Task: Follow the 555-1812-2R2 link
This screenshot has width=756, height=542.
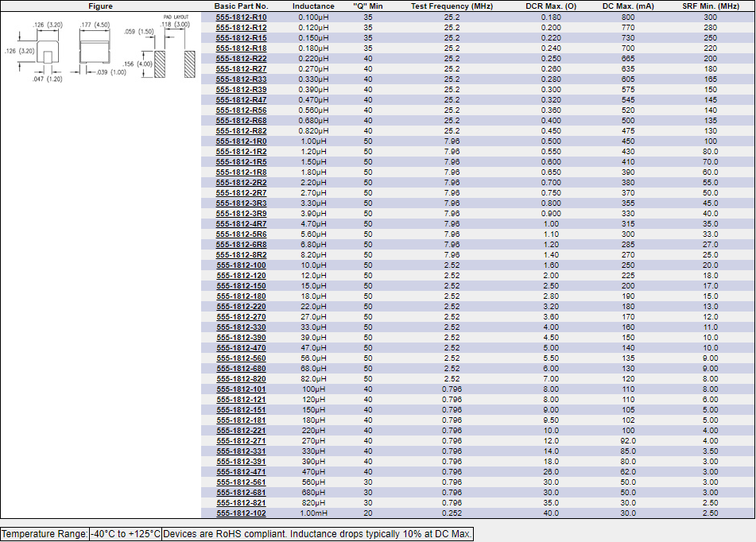Action: [x=242, y=182]
